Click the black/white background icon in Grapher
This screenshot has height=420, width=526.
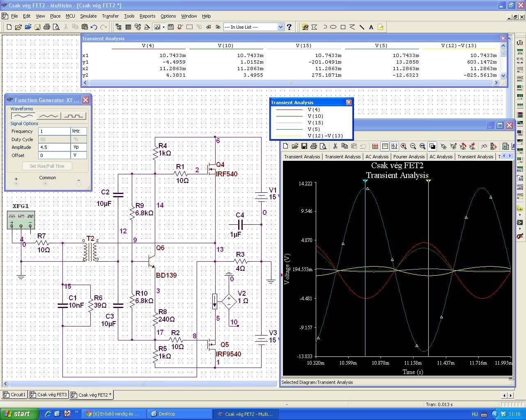pyautogui.click(x=432, y=146)
